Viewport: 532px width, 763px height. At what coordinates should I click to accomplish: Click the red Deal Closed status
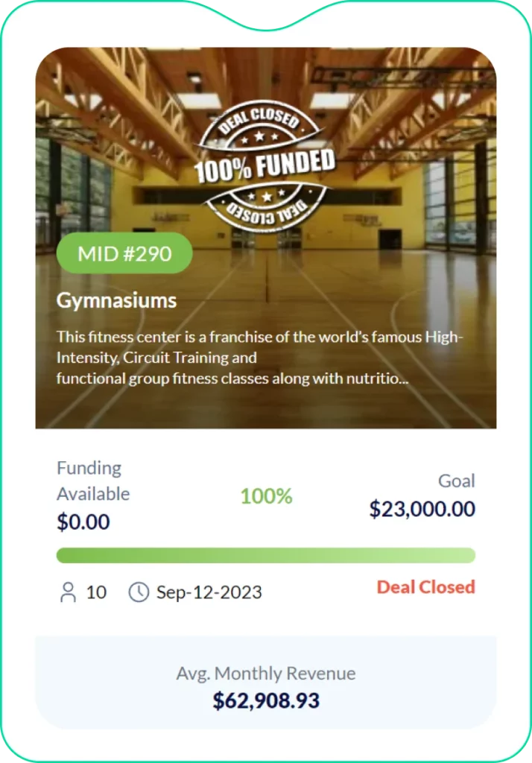pyautogui.click(x=425, y=587)
